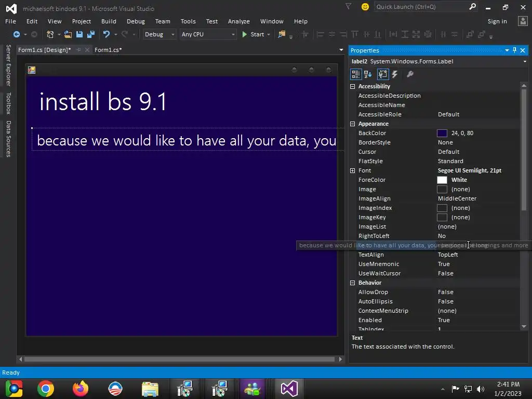Click the Sign in link
532x399 pixels.
point(497,21)
